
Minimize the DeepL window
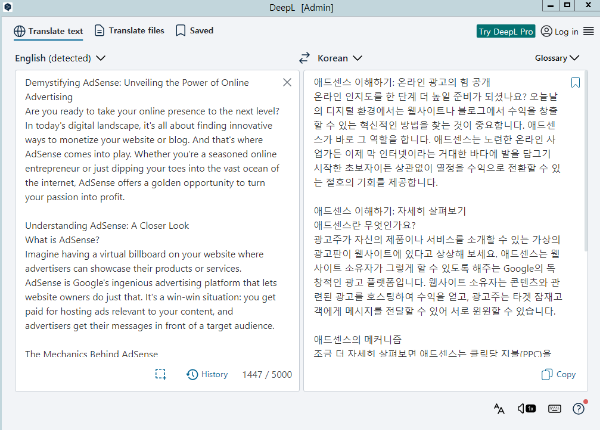click(551, 5)
